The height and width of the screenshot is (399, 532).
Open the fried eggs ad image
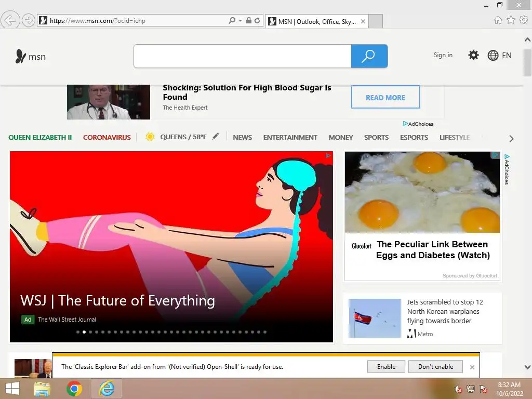point(422,192)
